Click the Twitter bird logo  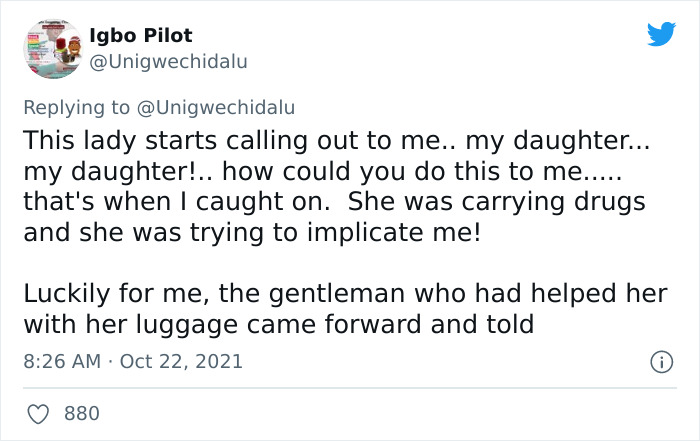point(661,35)
